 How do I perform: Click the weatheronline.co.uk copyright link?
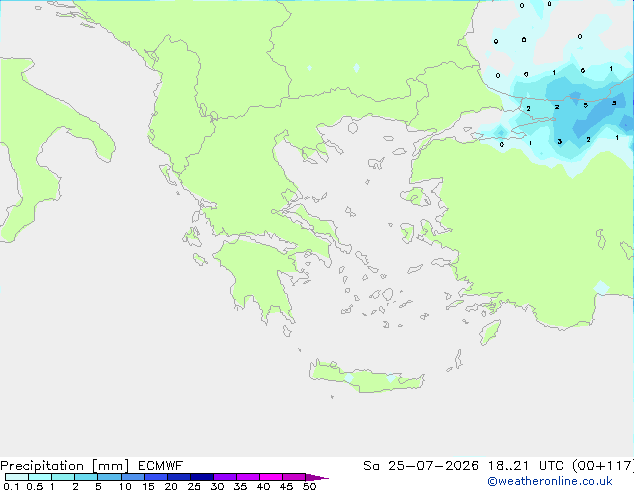(550, 481)
